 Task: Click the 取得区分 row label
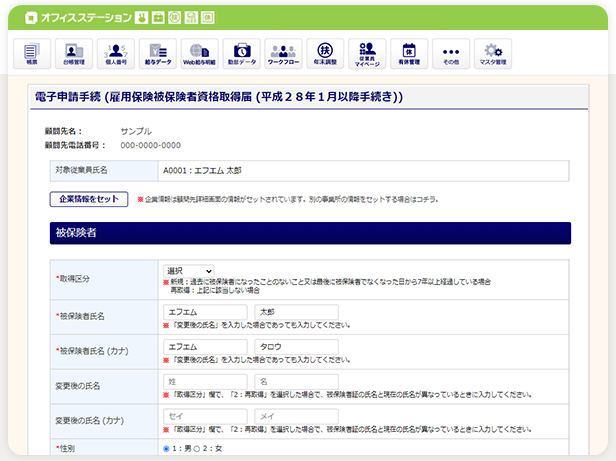coord(73,279)
